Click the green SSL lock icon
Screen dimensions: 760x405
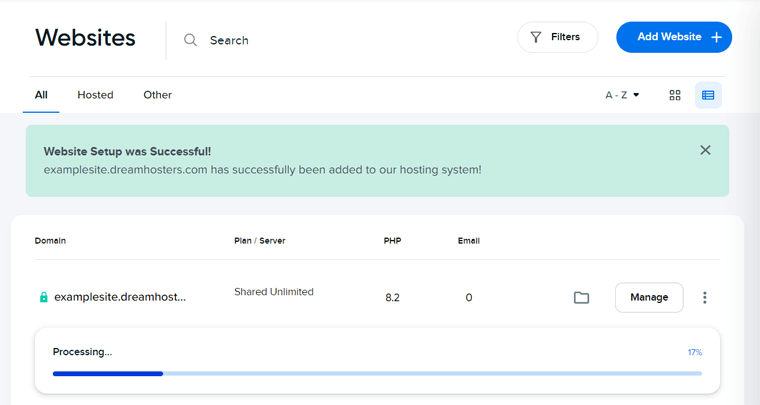(x=44, y=297)
